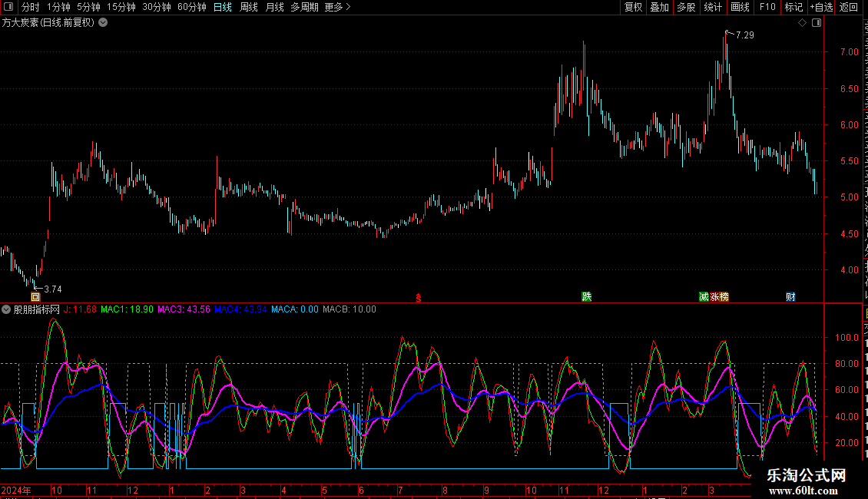Click the MAC1: 18.90 legend value

pos(127,310)
